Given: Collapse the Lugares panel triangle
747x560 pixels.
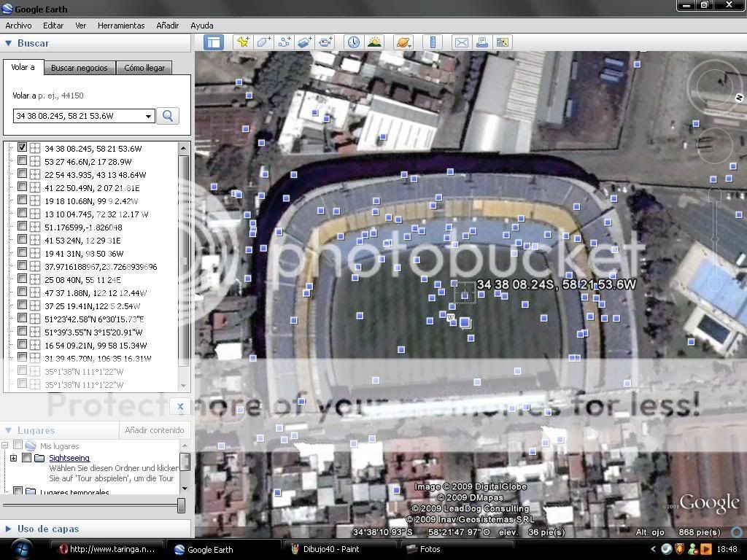Looking at the screenshot, I should pos(8,430).
